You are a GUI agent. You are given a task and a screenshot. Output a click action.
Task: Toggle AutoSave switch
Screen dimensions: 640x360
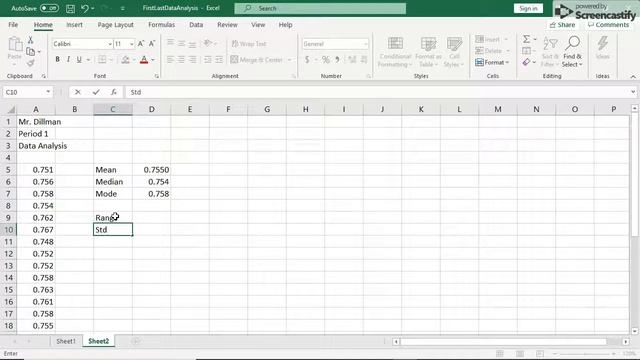pos(49,8)
